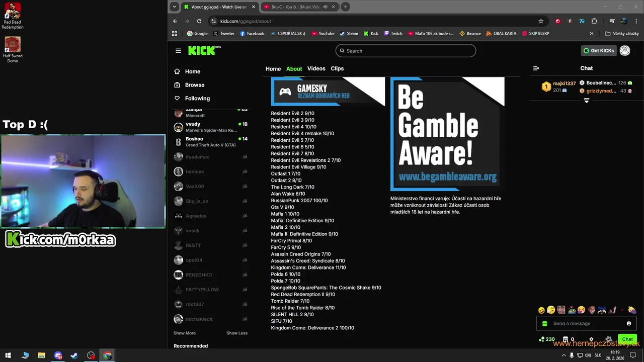Open emoji picker in message box
The width and height of the screenshot is (644, 362).
tap(628, 323)
